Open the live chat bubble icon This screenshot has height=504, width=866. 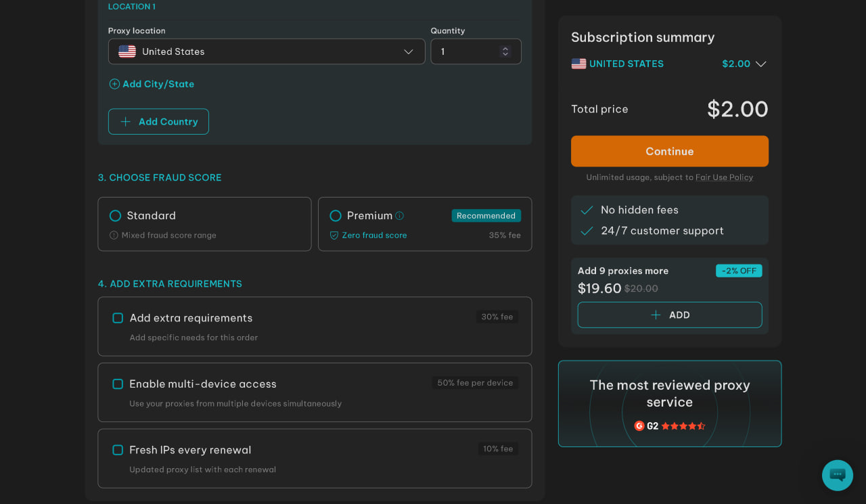[837, 475]
